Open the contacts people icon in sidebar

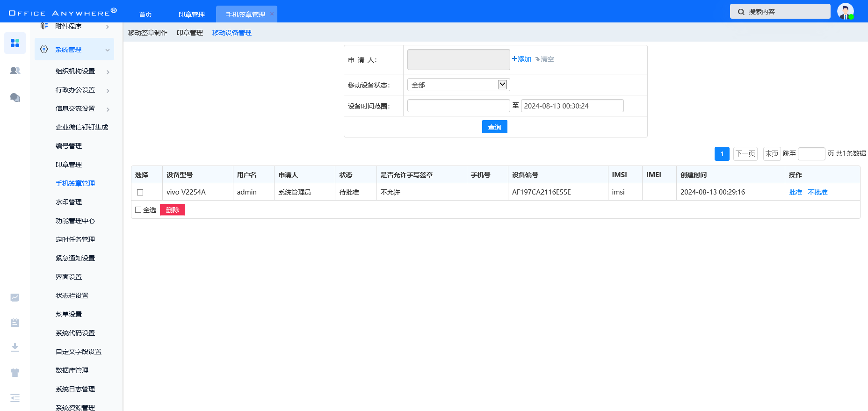click(x=15, y=71)
